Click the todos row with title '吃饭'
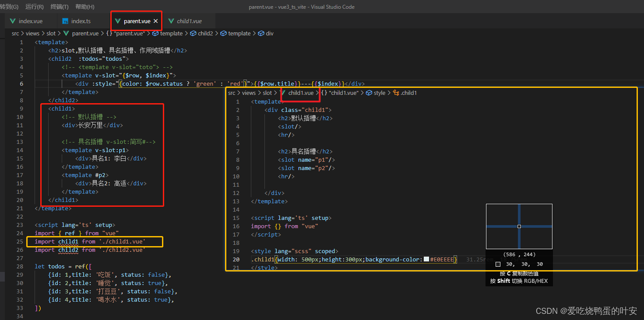 [x=110, y=275]
